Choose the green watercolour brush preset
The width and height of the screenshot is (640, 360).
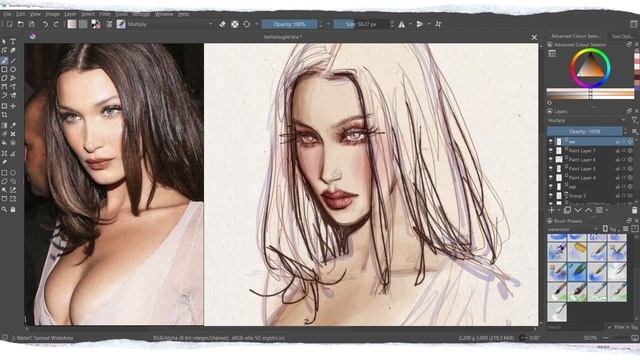[x=578, y=271]
